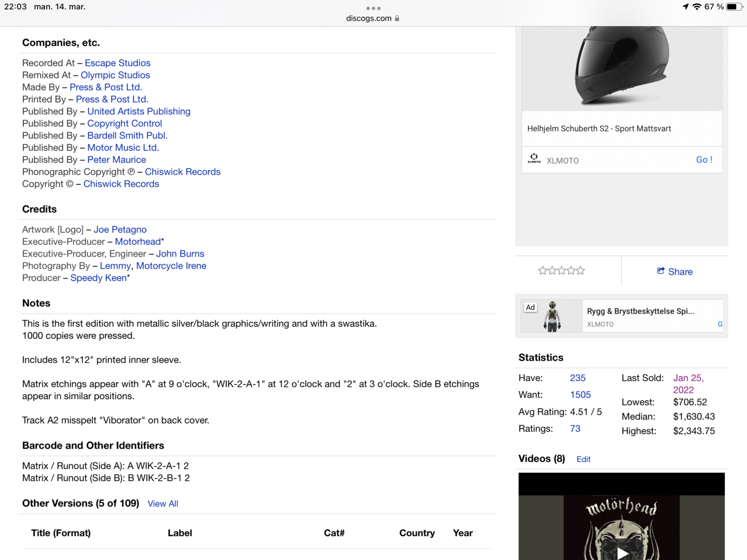This screenshot has height=560, width=747.
Task: Click Helhjelm Schuberth S2 ad title
Action: pyautogui.click(x=599, y=129)
